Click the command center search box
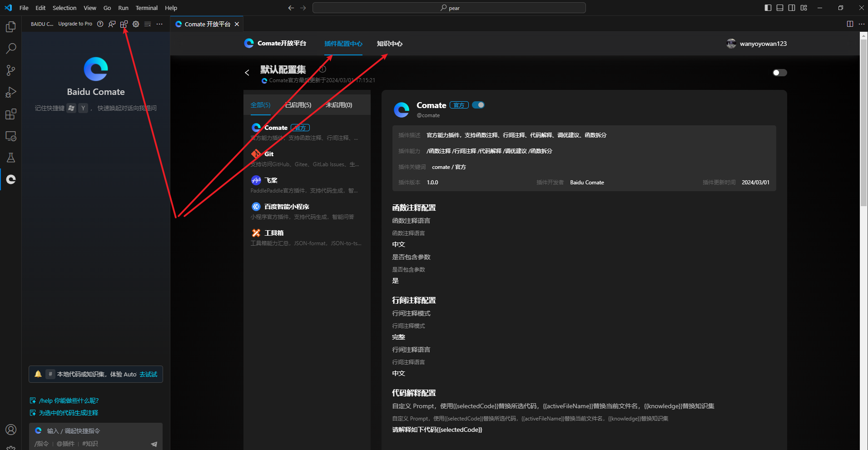Screen dimensions: 868x450 point(449,8)
